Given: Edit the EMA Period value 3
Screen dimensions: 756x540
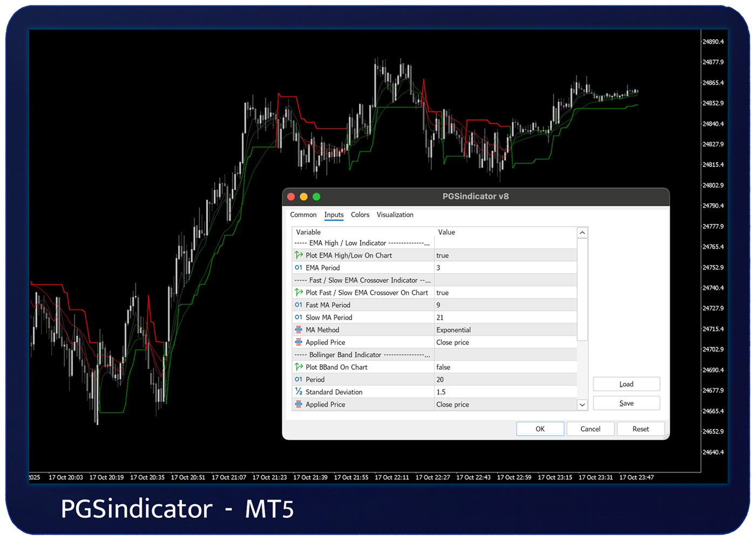Looking at the screenshot, I should [x=505, y=268].
